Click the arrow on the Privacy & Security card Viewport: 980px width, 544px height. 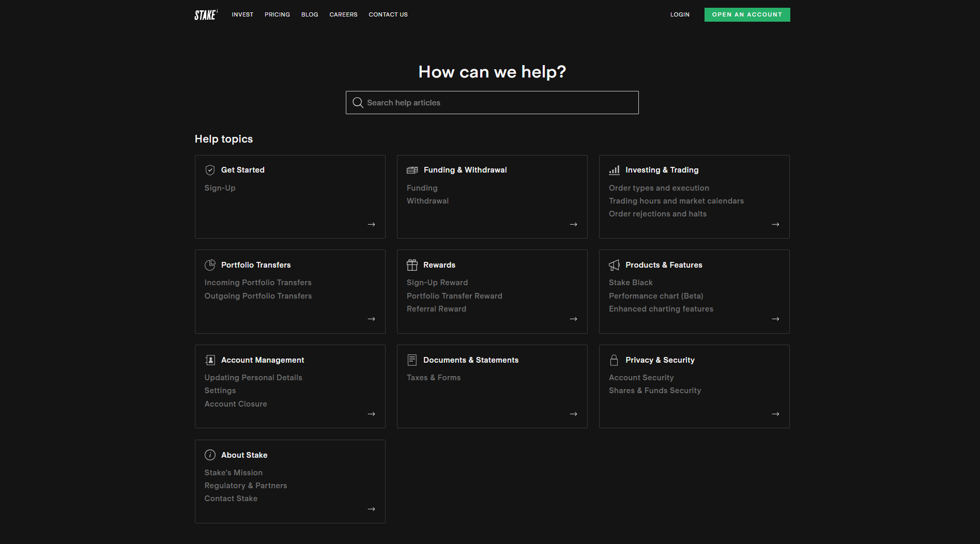pyautogui.click(x=775, y=414)
